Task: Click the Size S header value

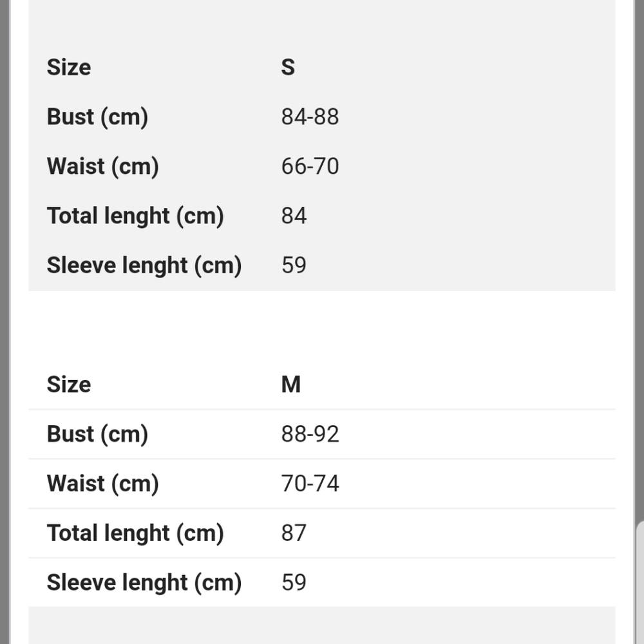Action: (287, 67)
